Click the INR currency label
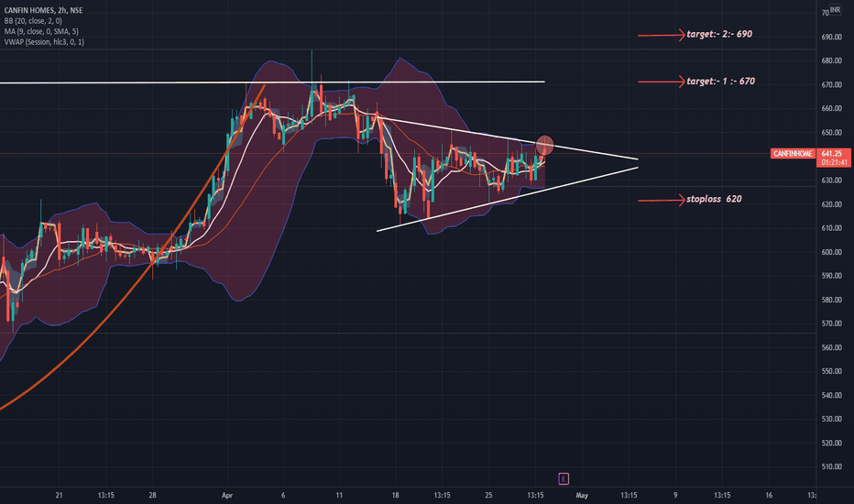The width and height of the screenshot is (854, 504). click(835, 10)
